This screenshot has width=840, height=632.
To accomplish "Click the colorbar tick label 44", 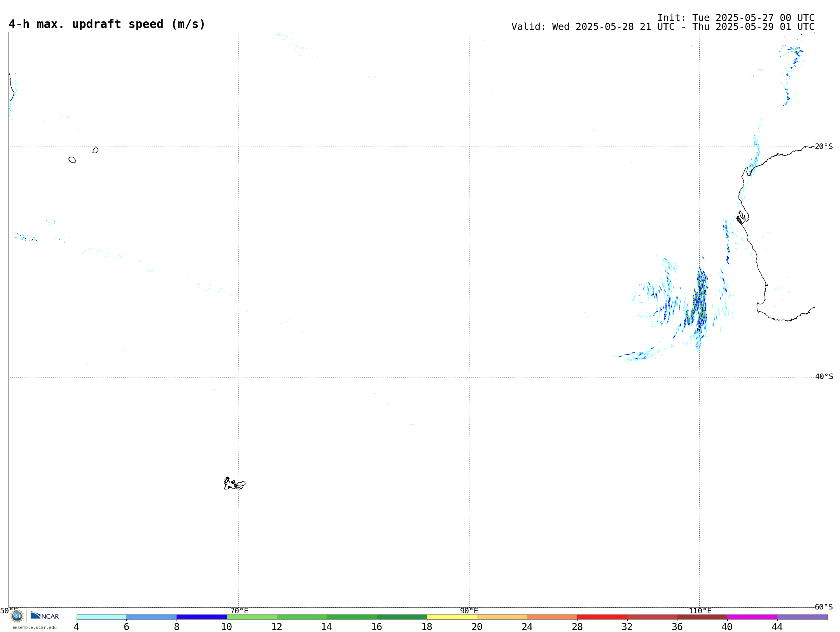I will click(777, 627).
